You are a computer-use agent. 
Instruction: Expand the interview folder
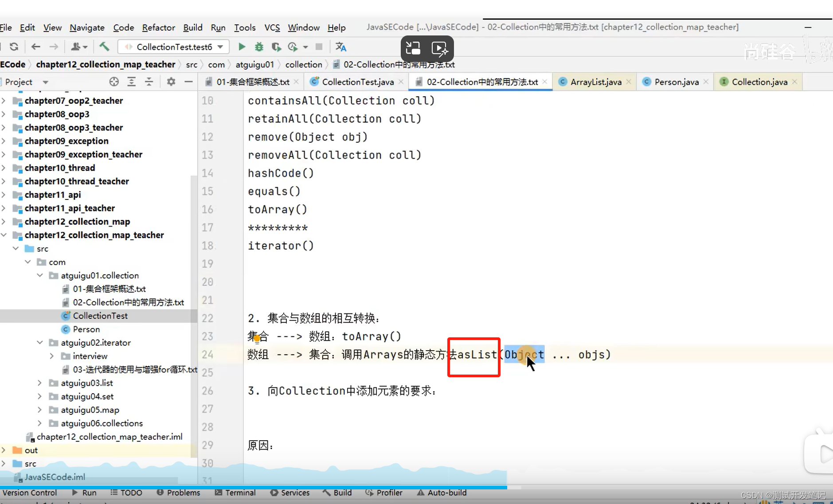pyautogui.click(x=52, y=356)
